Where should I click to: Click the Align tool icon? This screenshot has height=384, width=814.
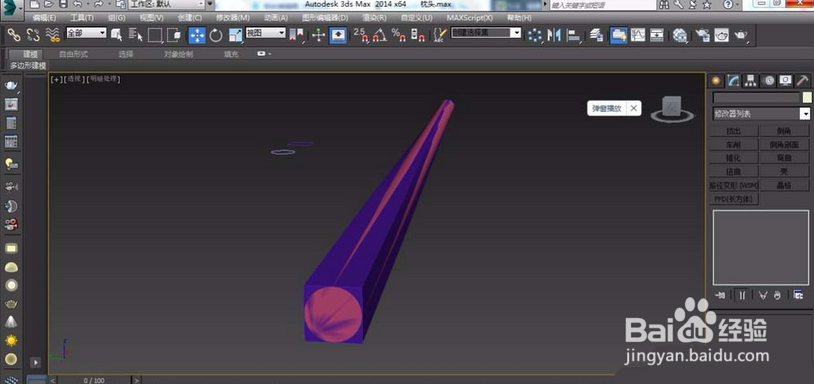pos(574,35)
